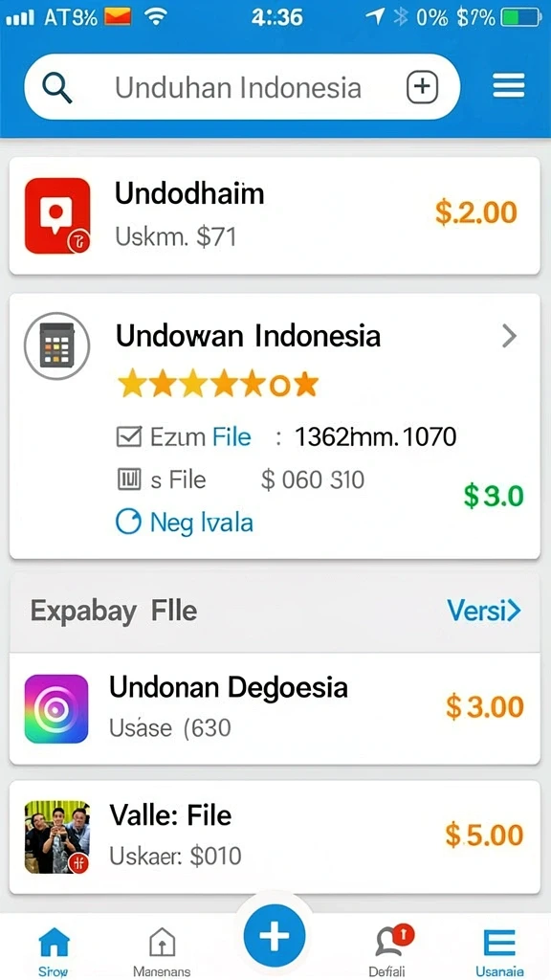
Task: Switch to the Siroy home tab
Action: point(54,952)
